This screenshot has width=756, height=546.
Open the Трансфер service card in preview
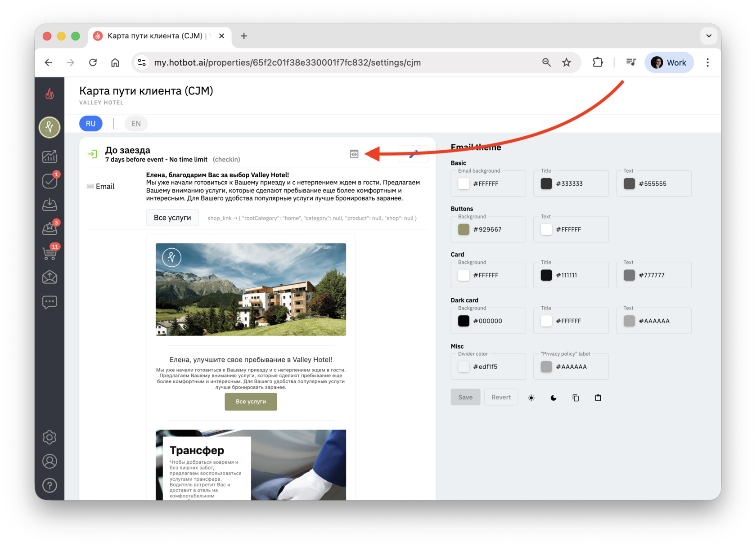251,465
